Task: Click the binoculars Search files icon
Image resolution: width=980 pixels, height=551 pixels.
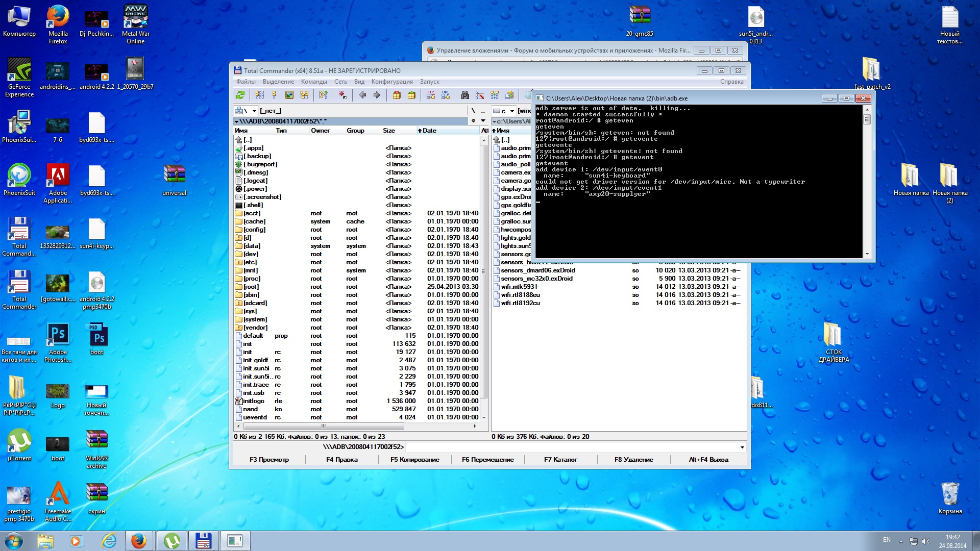Action: [x=464, y=95]
